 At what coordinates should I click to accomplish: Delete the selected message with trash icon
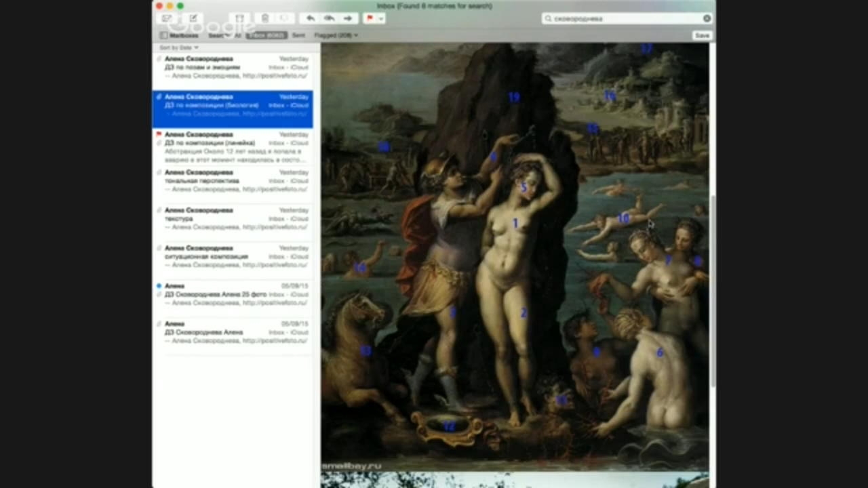265,18
